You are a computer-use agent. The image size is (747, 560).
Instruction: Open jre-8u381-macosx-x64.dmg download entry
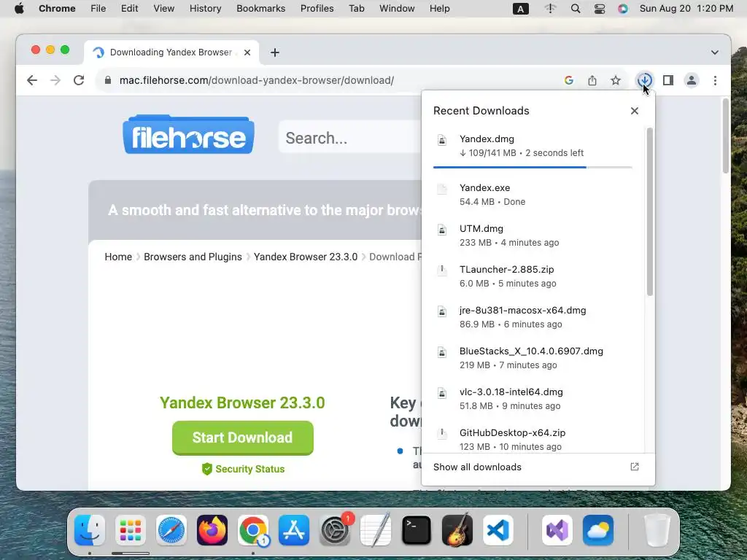click(533, 316)
